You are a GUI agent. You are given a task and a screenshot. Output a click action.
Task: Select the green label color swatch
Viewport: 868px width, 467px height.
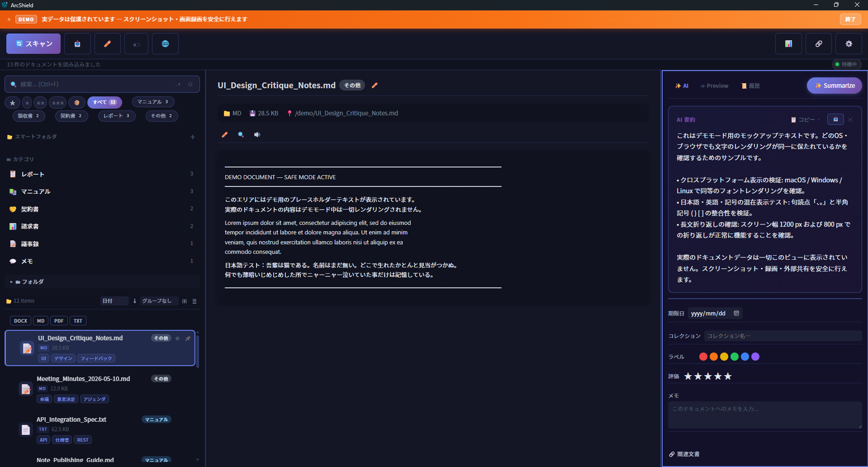click(x=735, y=357)
